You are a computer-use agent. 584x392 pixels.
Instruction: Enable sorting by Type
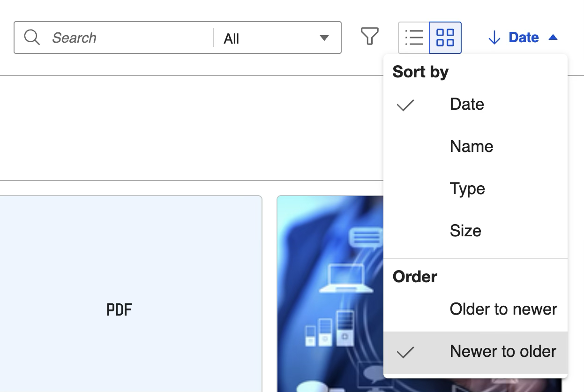point(467,188)
